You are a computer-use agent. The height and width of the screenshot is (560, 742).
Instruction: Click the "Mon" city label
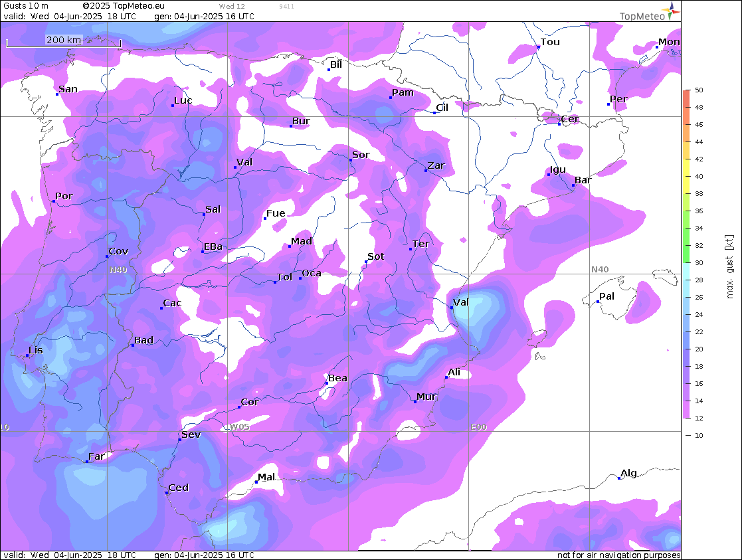[x=669, y=42]
